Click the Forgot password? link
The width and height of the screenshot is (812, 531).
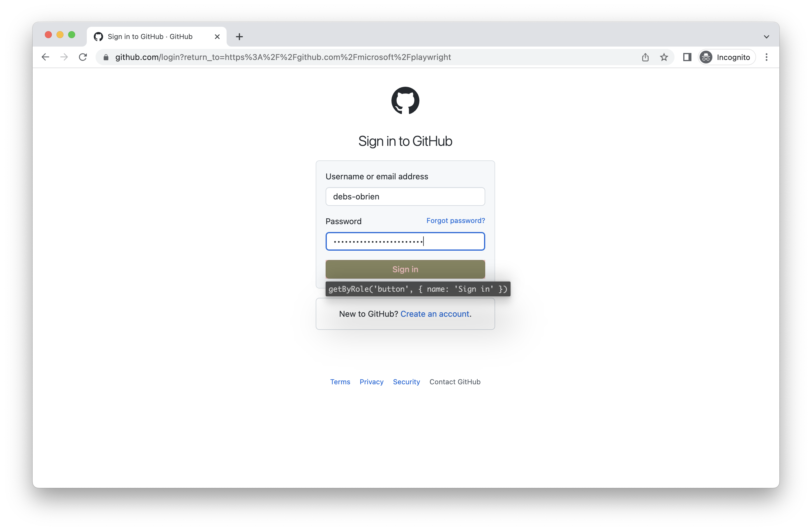(x=456, y=220)
